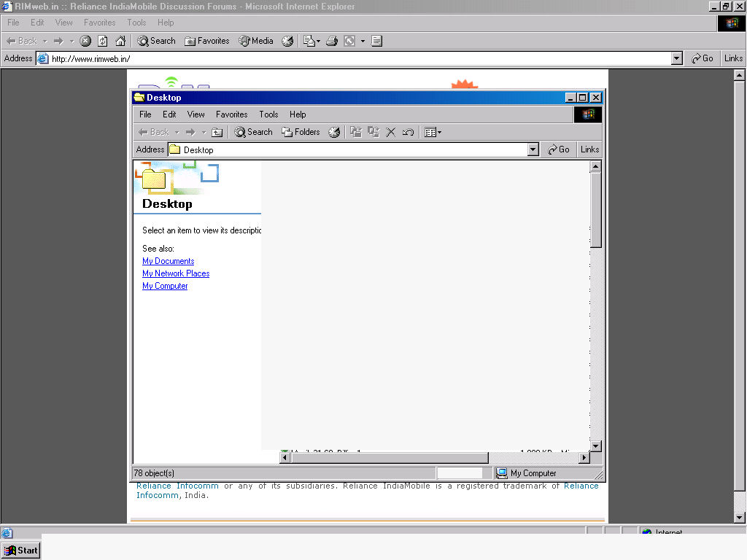Expand the Mail icon dropdown arrow

point(318,41)
